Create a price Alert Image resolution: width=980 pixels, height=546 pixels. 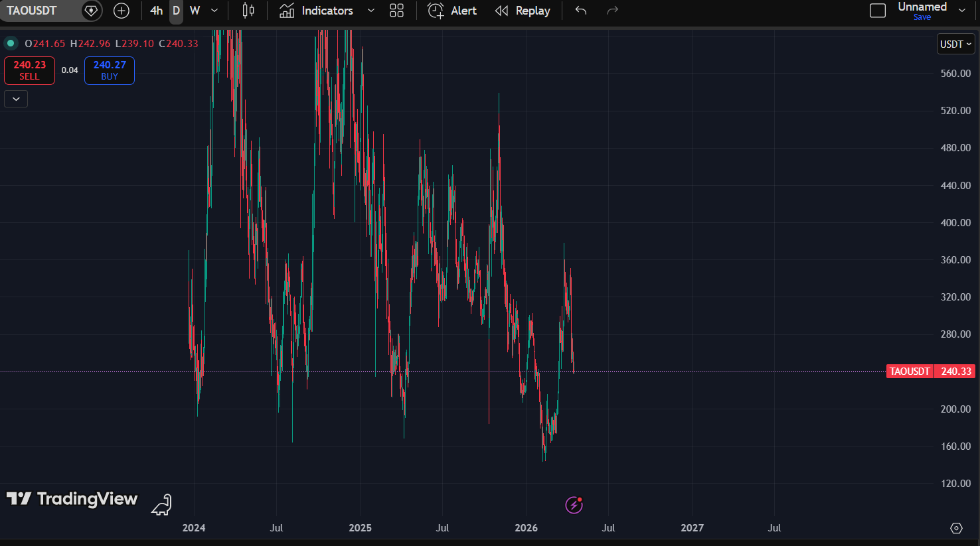pos(452,11)
